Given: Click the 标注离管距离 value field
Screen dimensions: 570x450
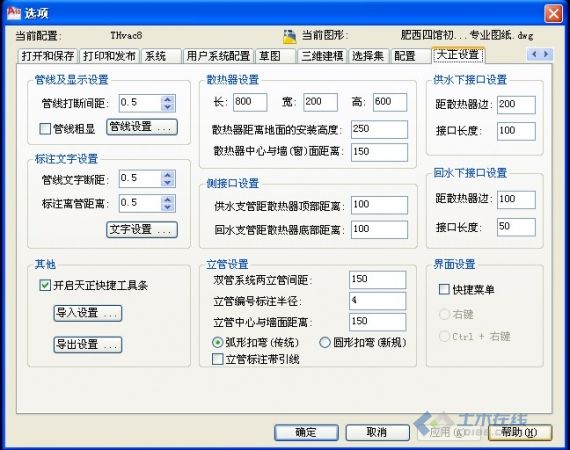Looking at the screenshot, I should tap(140, 203).
